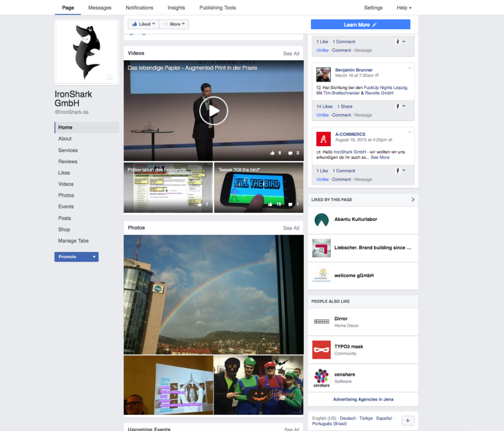The image size is (504, 431).
Task: Open the Revolte GmbH link
Action: [x=379, y=93]
